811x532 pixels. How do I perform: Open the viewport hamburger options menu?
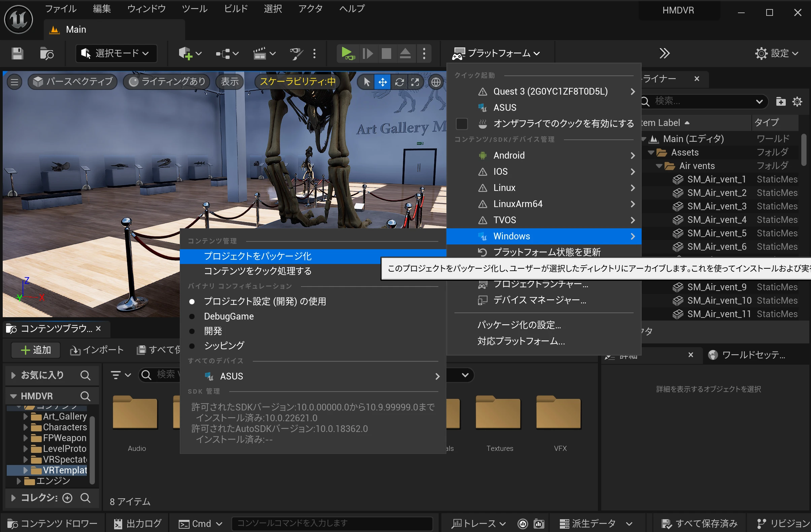(14, 82)
